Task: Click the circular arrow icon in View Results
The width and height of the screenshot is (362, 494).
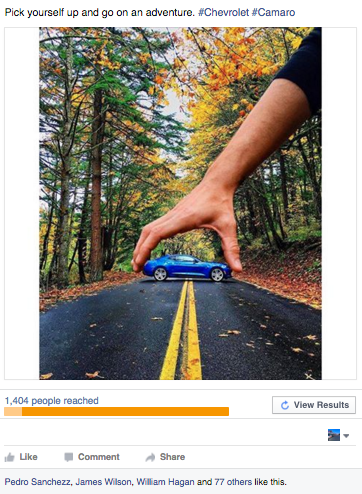Action: [285, 405]
